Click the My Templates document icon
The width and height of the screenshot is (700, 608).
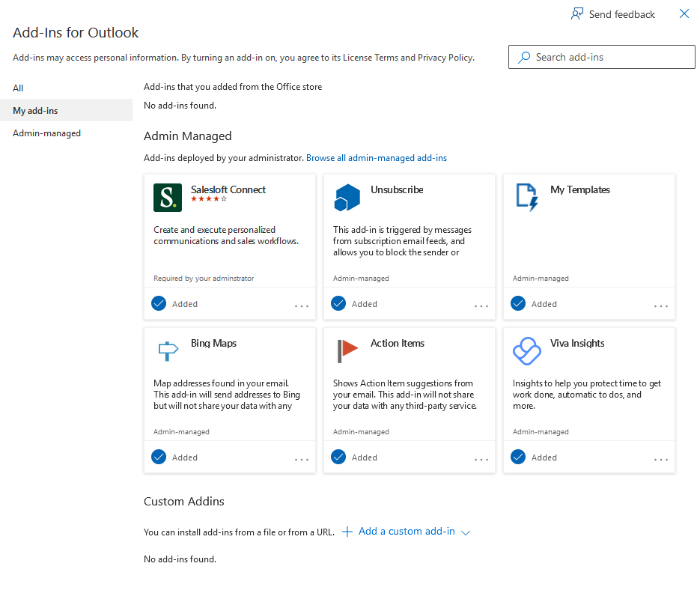(x=527, y=198)
